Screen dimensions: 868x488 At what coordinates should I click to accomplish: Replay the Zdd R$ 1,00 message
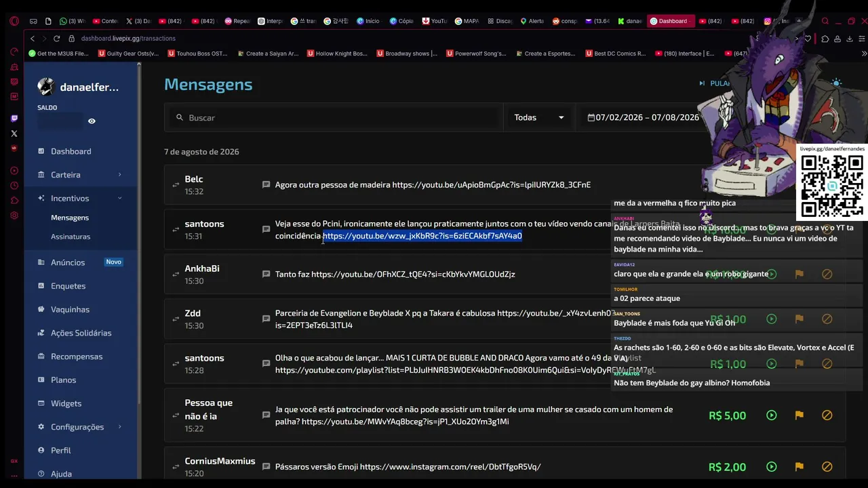(x=772, y=319)
